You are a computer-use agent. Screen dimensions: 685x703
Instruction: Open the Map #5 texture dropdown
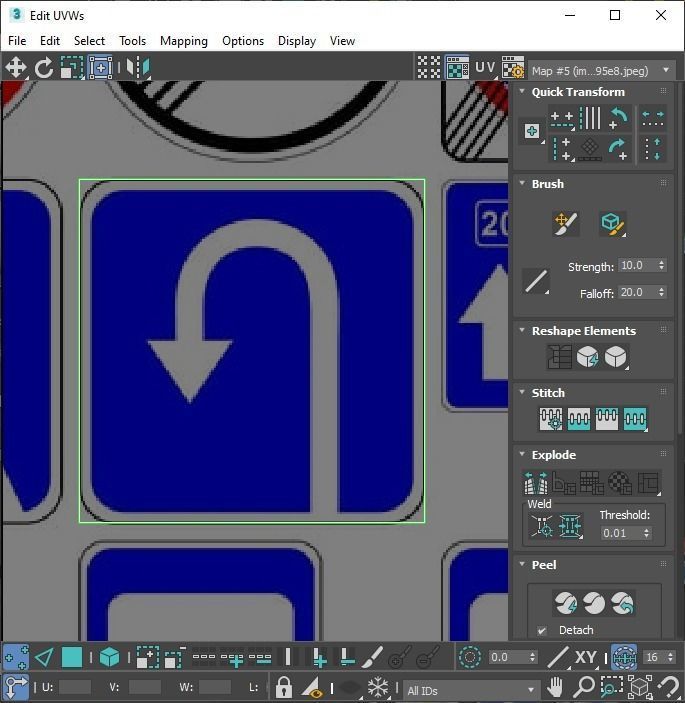click(601, 70)
